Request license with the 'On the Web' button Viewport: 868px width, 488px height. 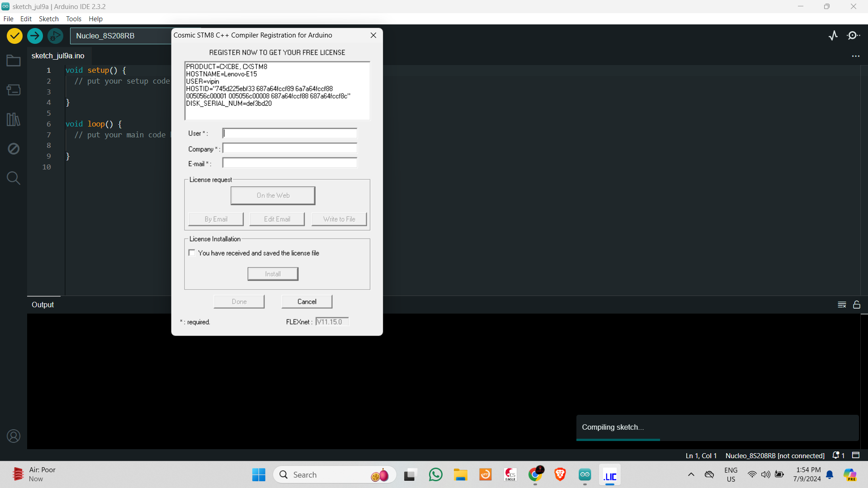pos(273,195)
